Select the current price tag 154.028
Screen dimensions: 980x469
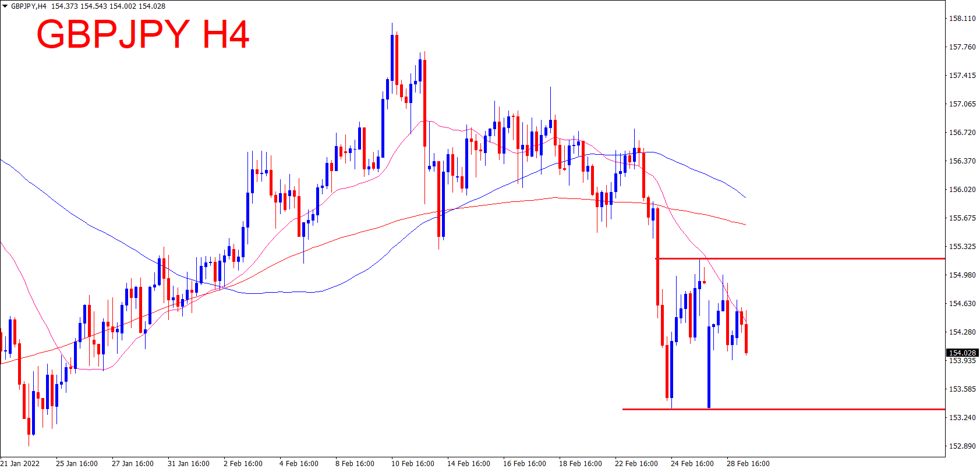pyautogui.click(x=963, y=353)
